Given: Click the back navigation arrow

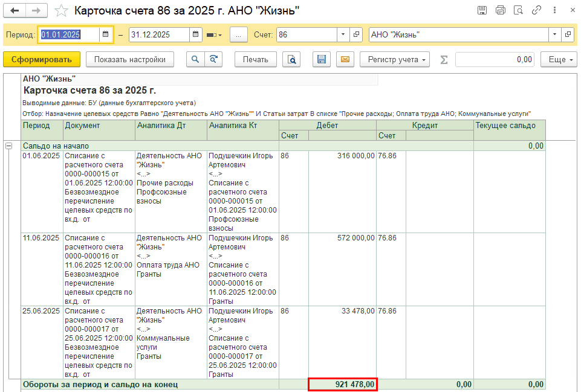Looking at the screenshot, I should (x=15, y=11).
